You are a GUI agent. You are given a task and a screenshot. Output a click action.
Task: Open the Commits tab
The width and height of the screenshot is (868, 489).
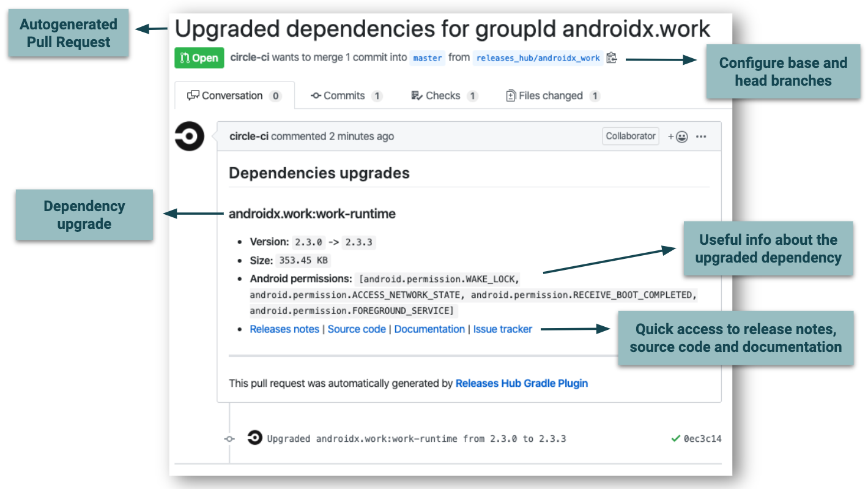347,95
